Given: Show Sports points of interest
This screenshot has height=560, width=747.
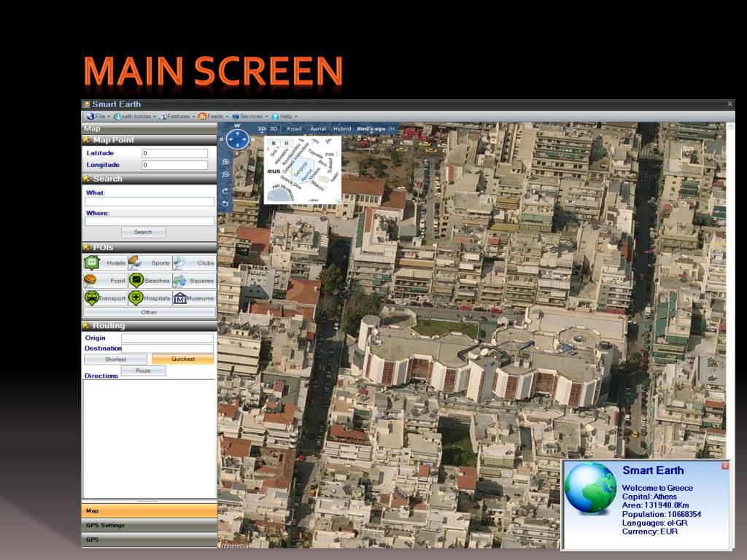Looking at the screenshot, I should point(150,262).
